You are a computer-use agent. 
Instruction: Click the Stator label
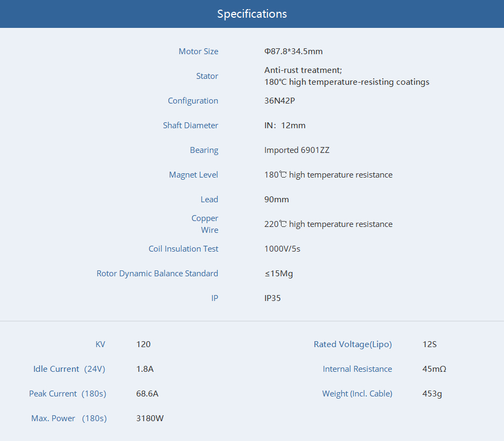(207, 76)
